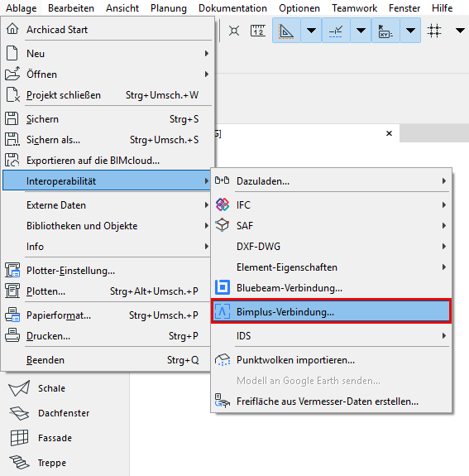Choose Interoperabilität menu entry
The width and height of the screenshot is (469, 476).
tap(107, 180)
